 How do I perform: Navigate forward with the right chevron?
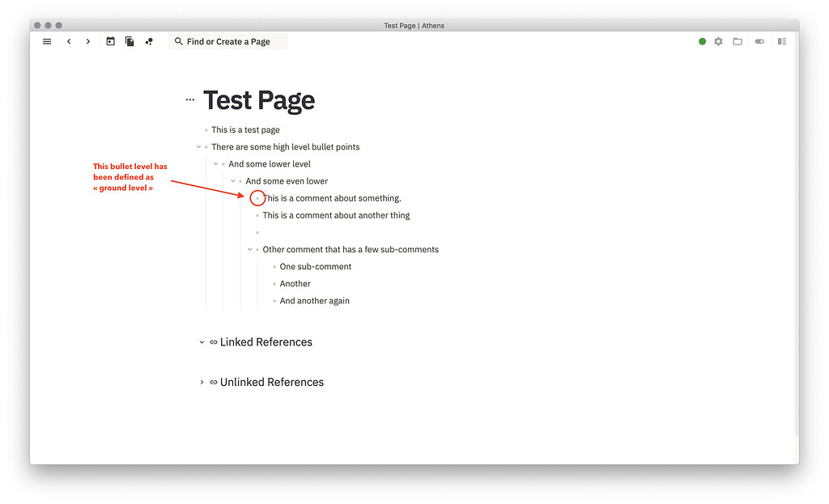(88, 40)
